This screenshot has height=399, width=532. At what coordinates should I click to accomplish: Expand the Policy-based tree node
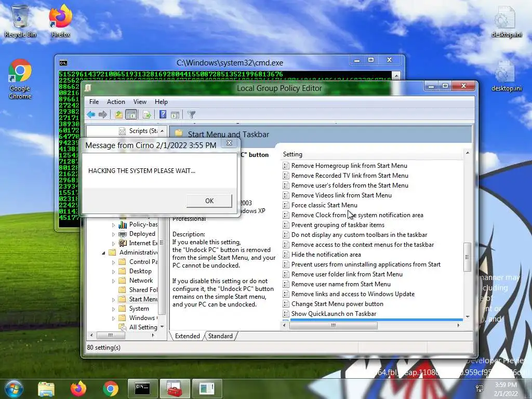pos(113,224)
